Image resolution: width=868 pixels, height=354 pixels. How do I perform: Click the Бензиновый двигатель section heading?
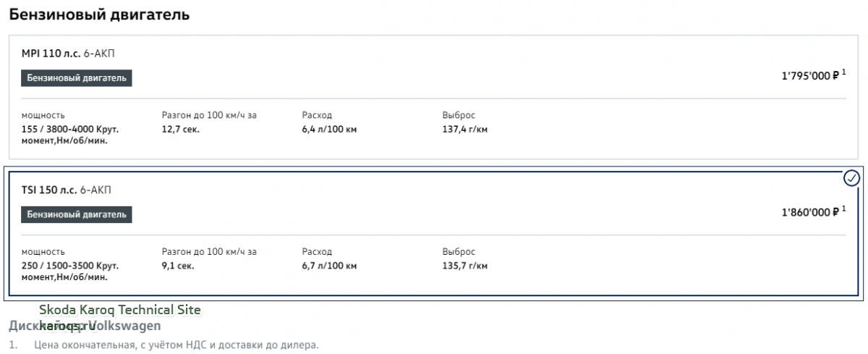coord(99,14)
